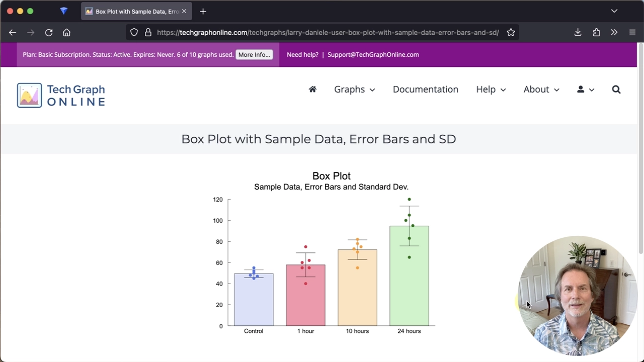
Task: Click the back arrow in browser toolbar
Action: coord(13,33)
